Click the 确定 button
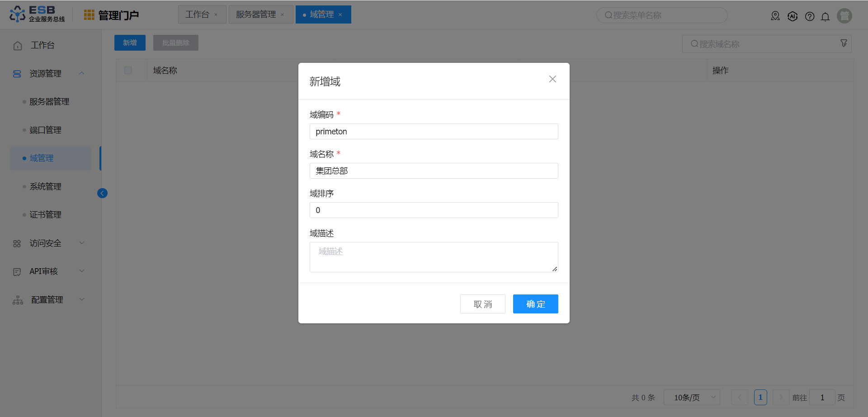868x417 pixels. point(535,304)
